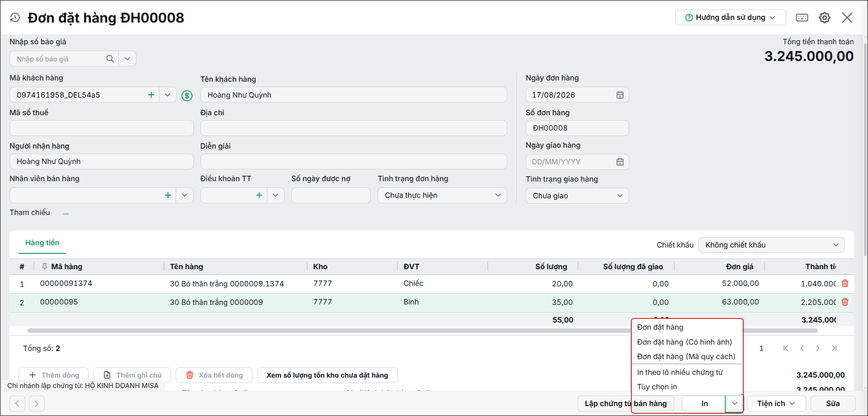The image size is (868, 416).
Task: Choose Đơn đặt hàng print template
Action: coord(660,327)
